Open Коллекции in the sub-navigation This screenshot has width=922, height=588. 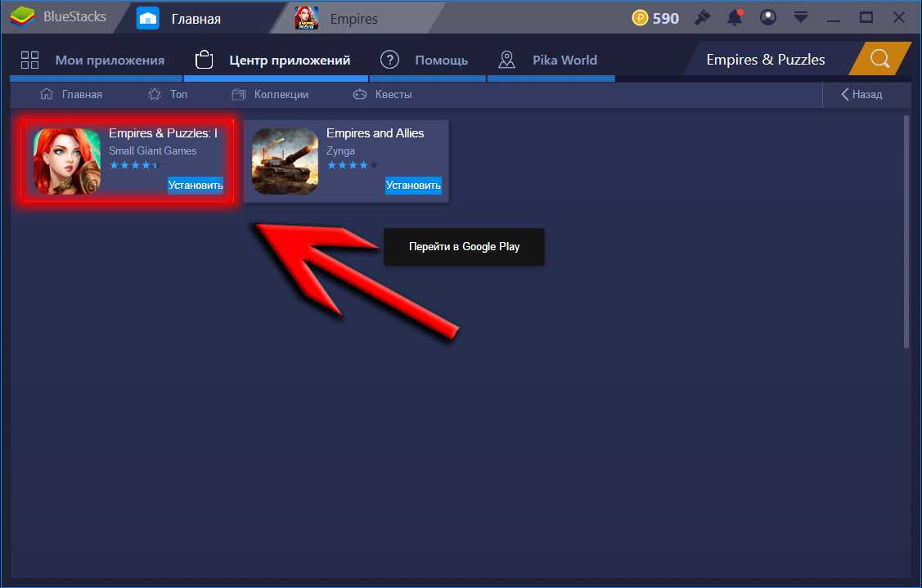pyautogui.click(x=270, y=94)
